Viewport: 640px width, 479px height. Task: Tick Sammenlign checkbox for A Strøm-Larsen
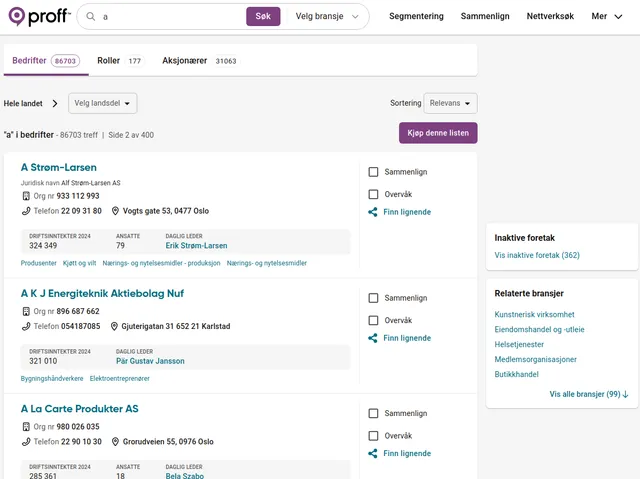click(373, 172)
